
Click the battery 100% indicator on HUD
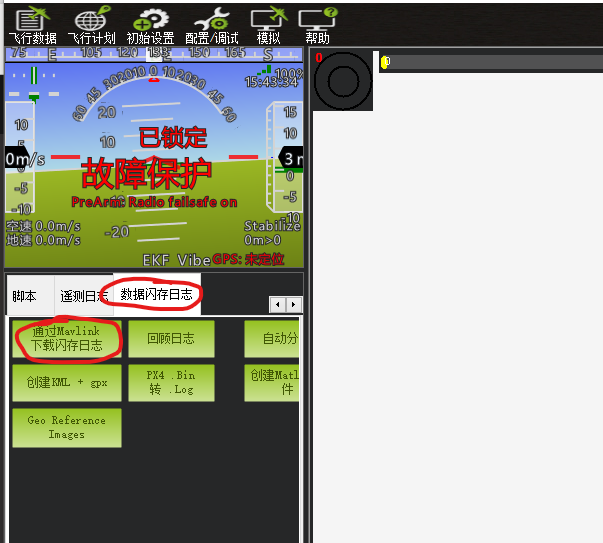click(288, 73)
